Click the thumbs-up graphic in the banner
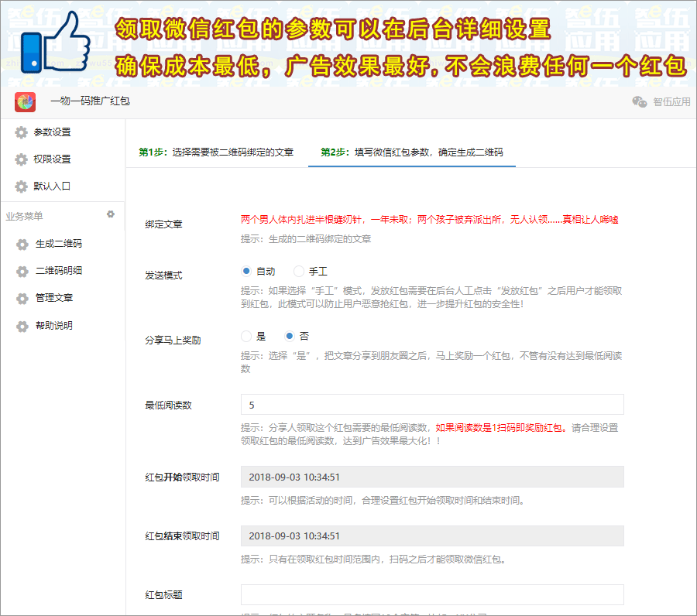Viewport: 697px width, 616px height. (56, 43)
